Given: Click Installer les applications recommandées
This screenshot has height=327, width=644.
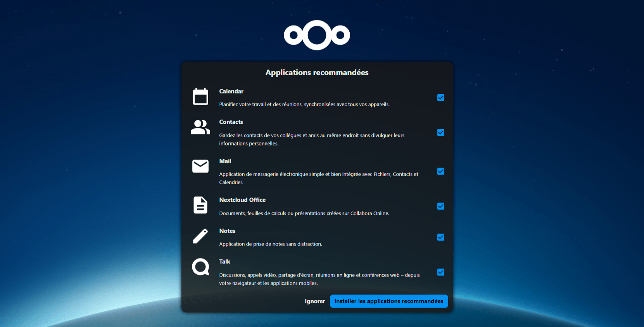Looking at the screenshot, I should click(x=388, y=301).
